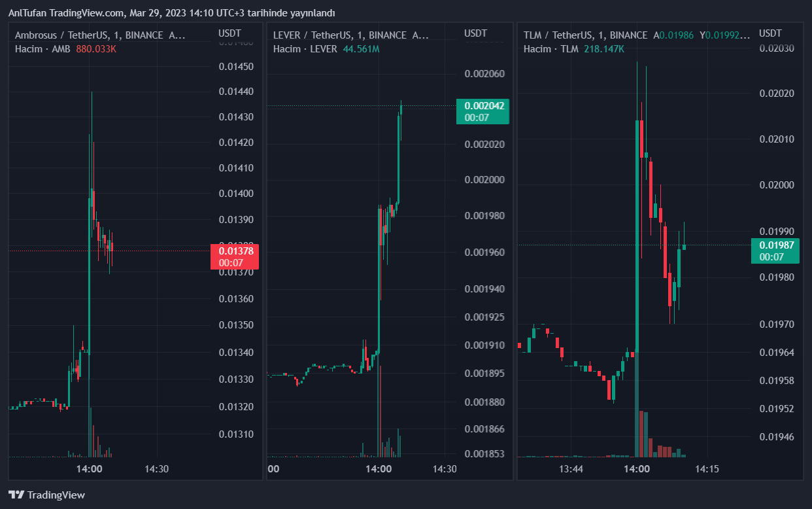Click the 0.02030 price level
The width and height of the screenshot is (812, 509).
[x=777, y=48]
